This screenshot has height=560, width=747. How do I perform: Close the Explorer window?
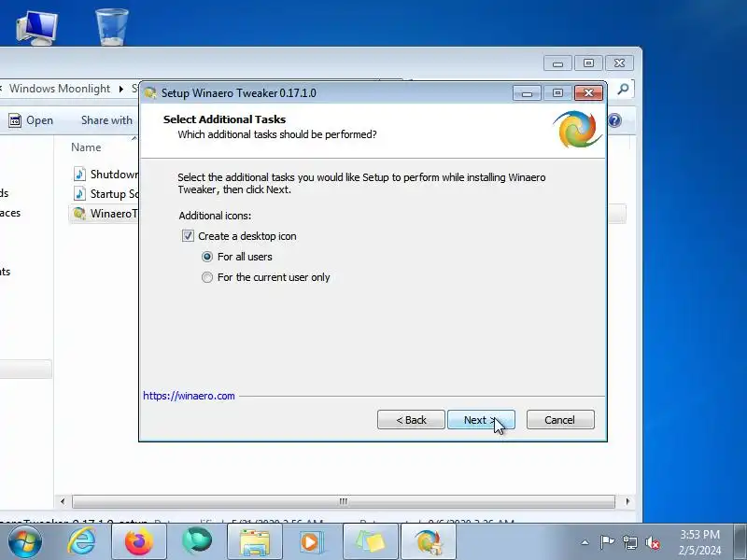pyautogui.click(x=619, y=63)
